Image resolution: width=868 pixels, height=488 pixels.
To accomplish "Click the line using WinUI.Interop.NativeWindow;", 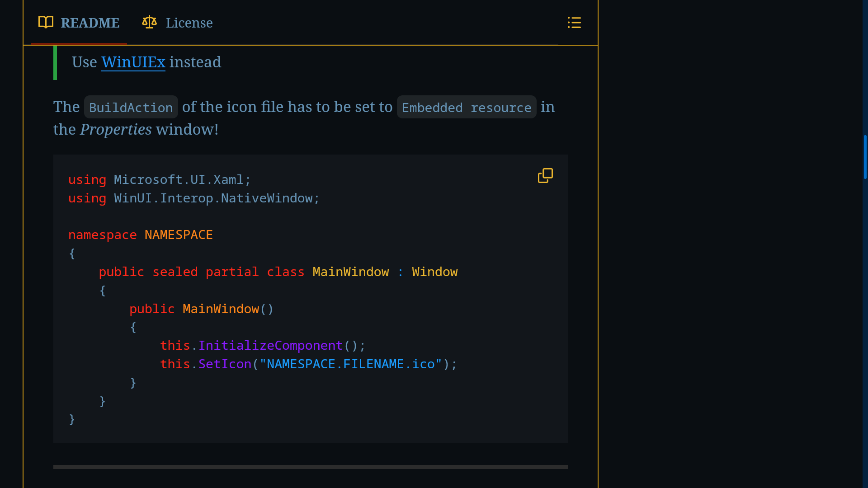I will (194, 198).
